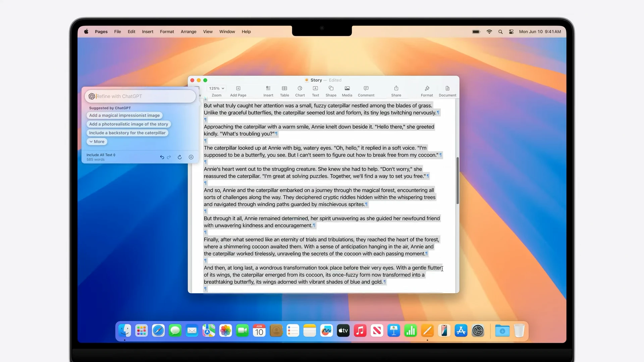Screen dimensions: 644x362
Task: Open the 125% Zoom dropdown
Action: pos(216,88)
